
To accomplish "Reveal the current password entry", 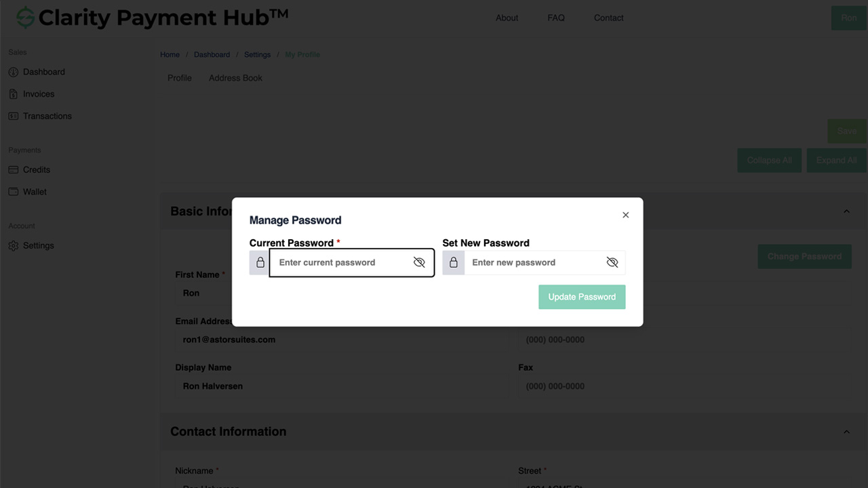I will coord(419,262).
